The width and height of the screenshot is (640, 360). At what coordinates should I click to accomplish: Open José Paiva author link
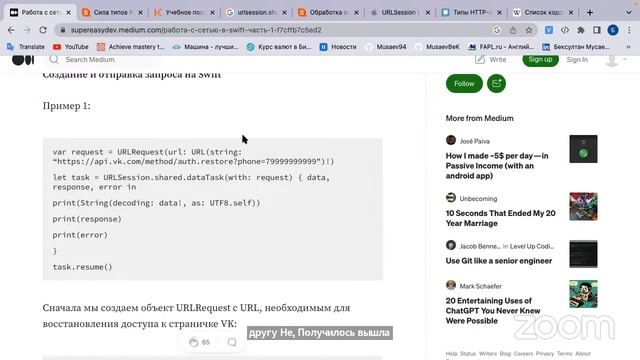click(474, 141)
